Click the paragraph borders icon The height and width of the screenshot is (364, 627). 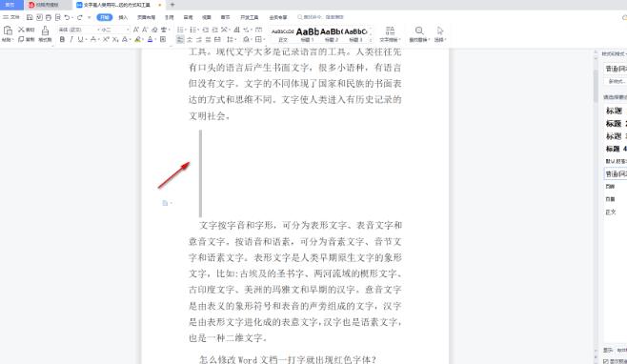point(259,39)
